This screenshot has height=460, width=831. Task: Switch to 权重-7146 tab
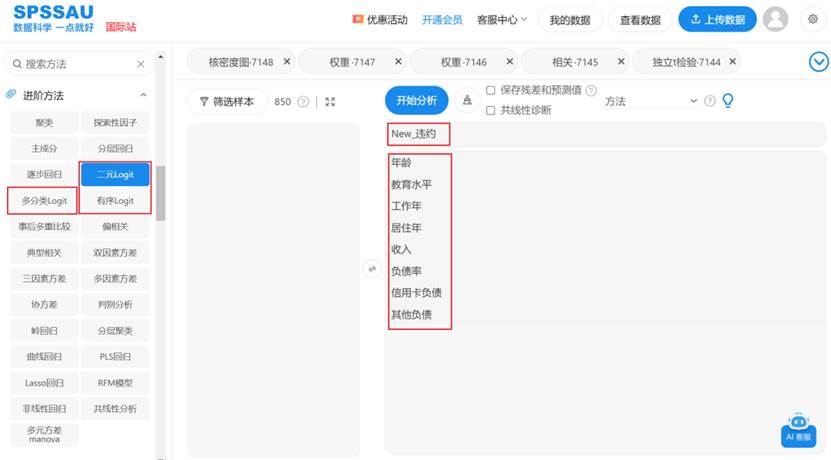pyautogui.click(x=463, y=62)
